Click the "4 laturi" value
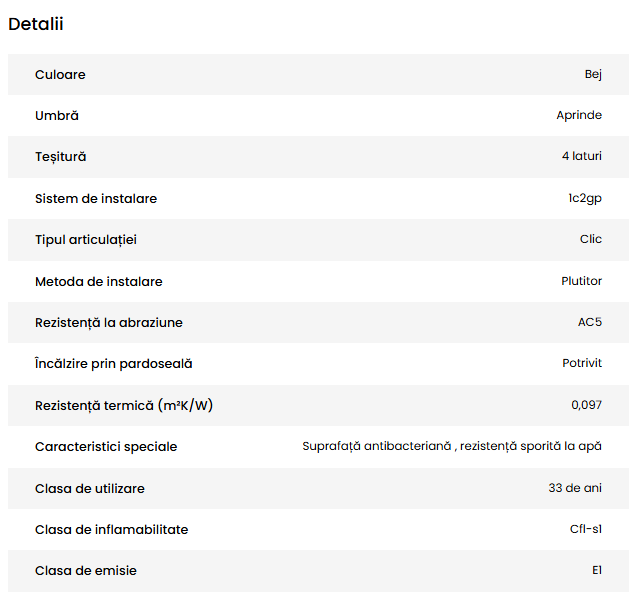 [582, 157]
